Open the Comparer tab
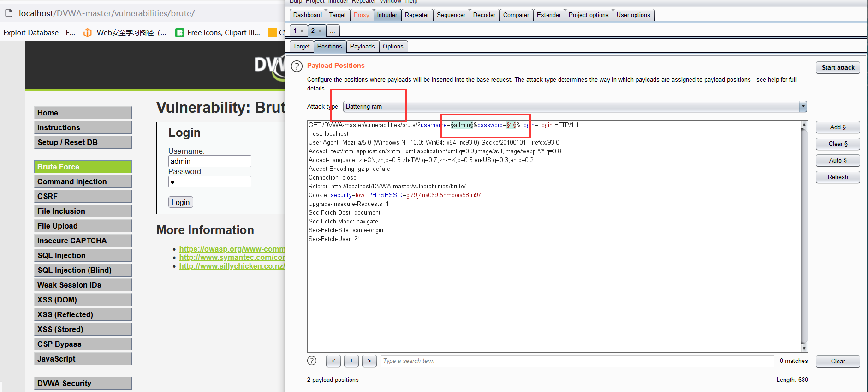 point(516,15)
